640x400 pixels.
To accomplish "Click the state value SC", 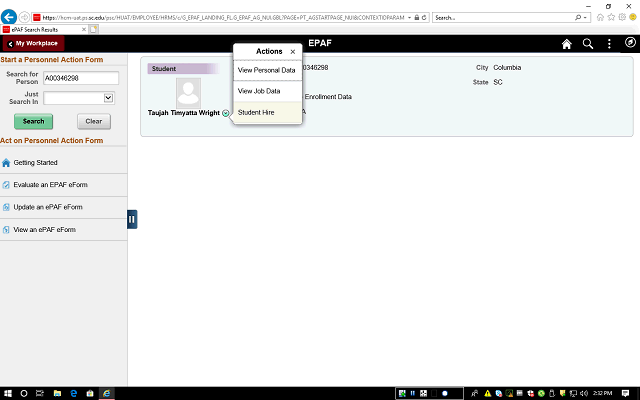I will point(498,82).
